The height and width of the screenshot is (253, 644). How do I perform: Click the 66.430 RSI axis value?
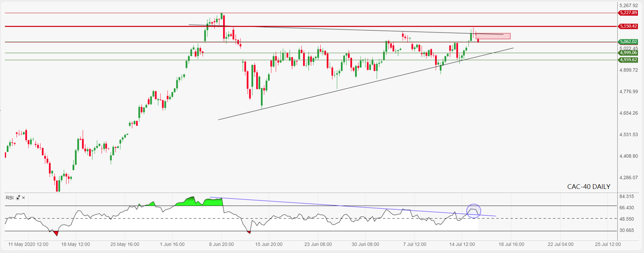pyautogui.click(x=626, y=208)
